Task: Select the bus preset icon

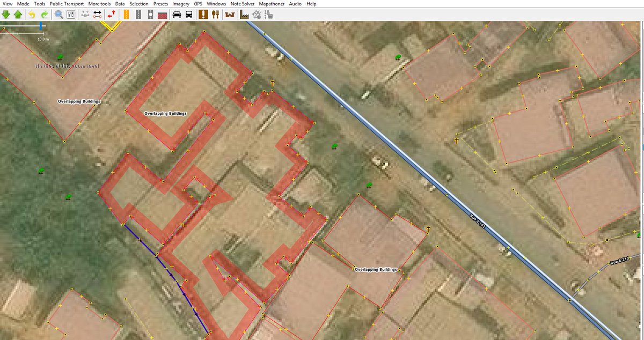Action: click(189, 14)
